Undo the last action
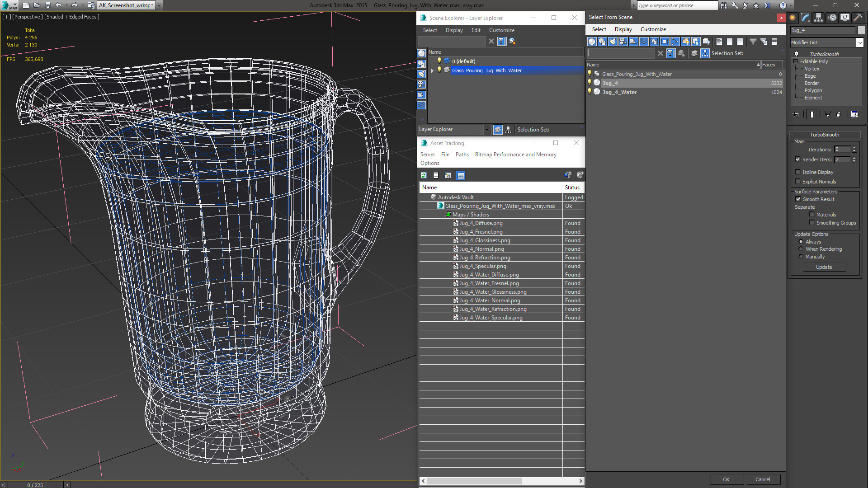Viewport: 868px width, 488px height. (x=59, y=5)
